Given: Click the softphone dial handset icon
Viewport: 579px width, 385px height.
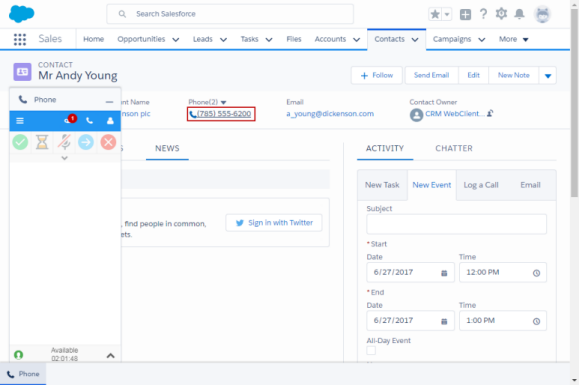Looking at the screenshot, I should pyautogui.click(x=89, y=121).
